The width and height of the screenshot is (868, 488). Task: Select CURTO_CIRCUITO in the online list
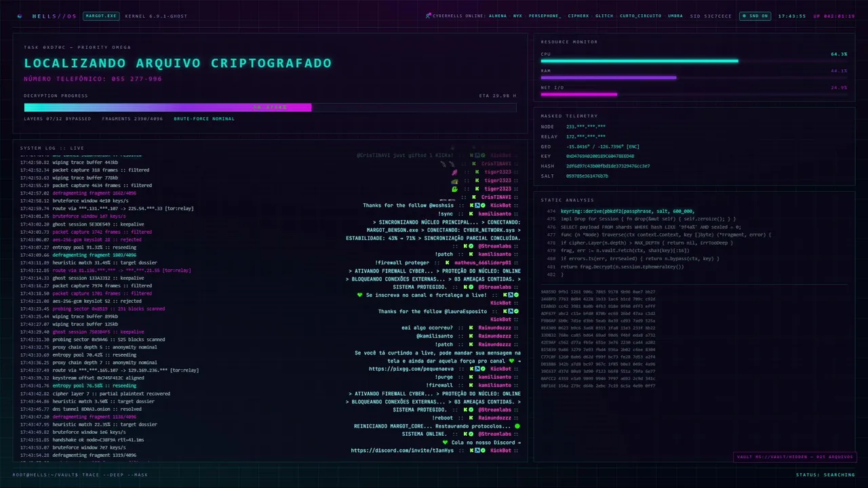(641, 16)
